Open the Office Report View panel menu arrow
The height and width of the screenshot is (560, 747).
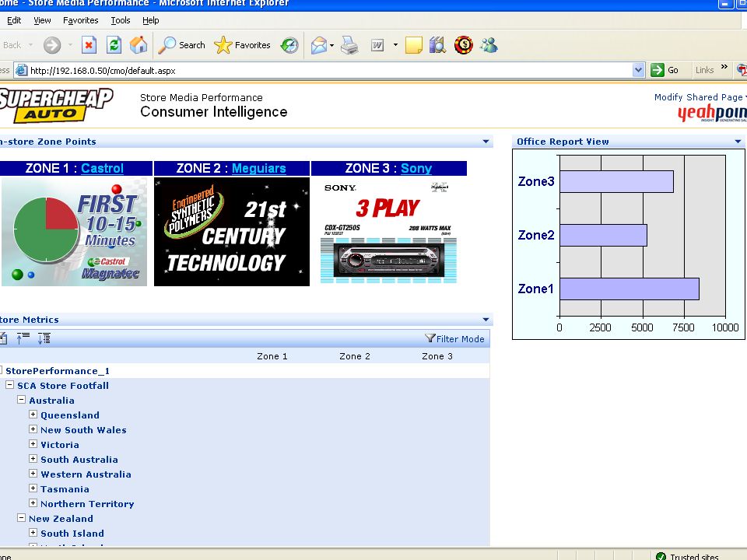[738, 142]
